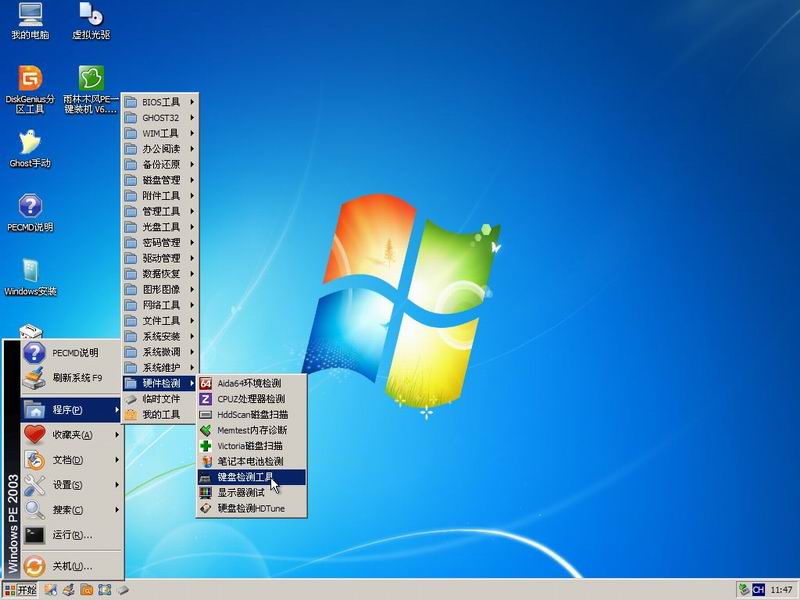Click the 虚拟光驱 desktop icon

pyautogui.click(x=91, y=20)
